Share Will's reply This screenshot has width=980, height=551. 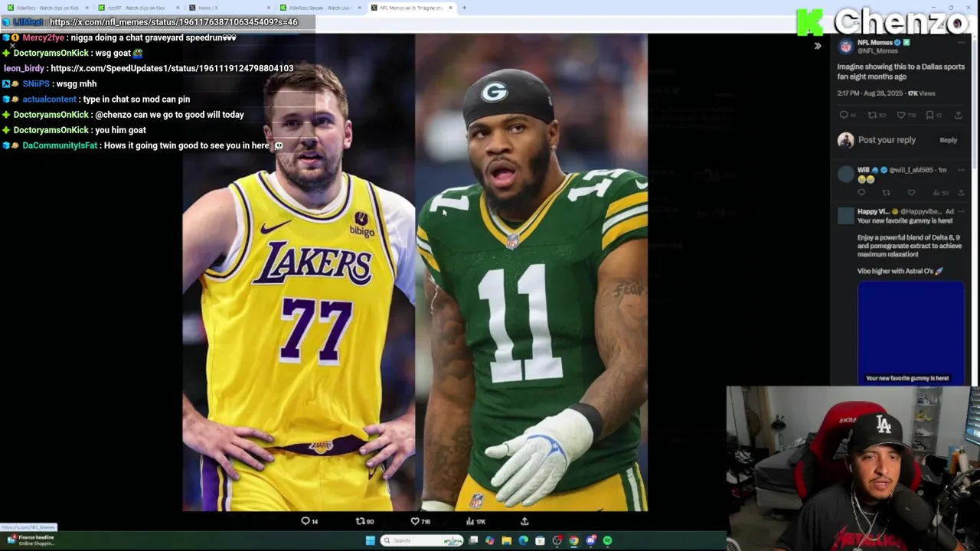960,193
